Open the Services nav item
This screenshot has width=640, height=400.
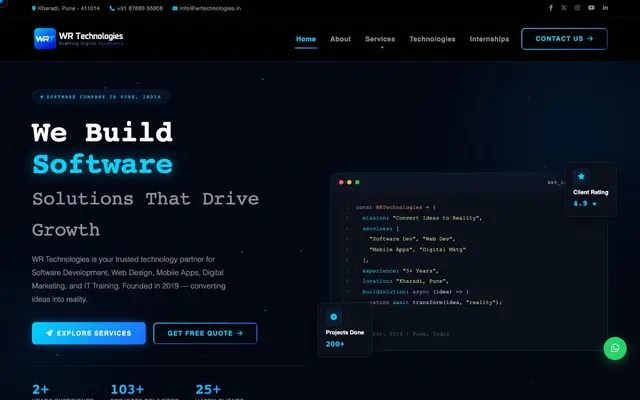point(380,39)
